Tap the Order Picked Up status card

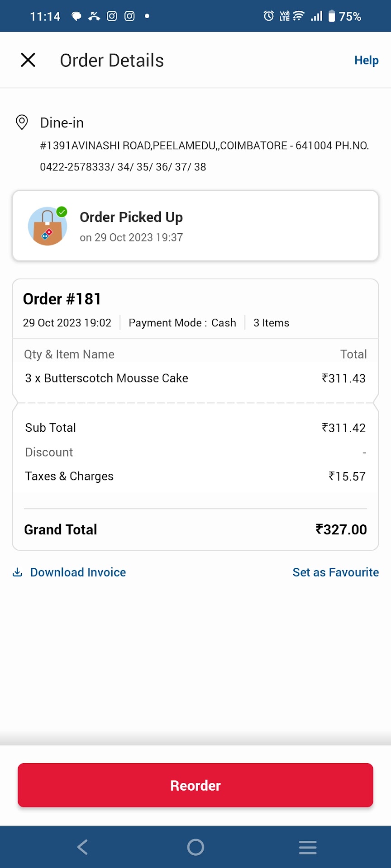point(195,226)
